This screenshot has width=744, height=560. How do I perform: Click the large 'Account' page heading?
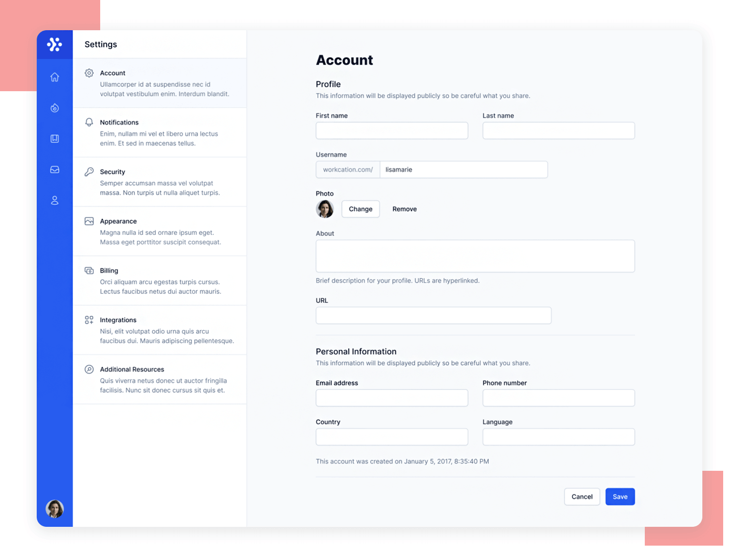345,60
